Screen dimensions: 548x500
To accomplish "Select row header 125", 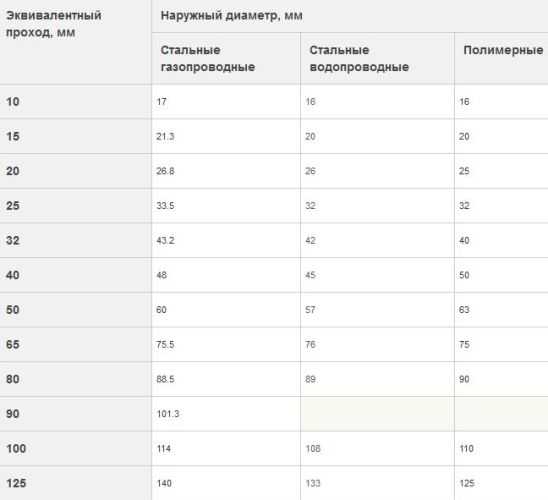I will click(75, 483).
